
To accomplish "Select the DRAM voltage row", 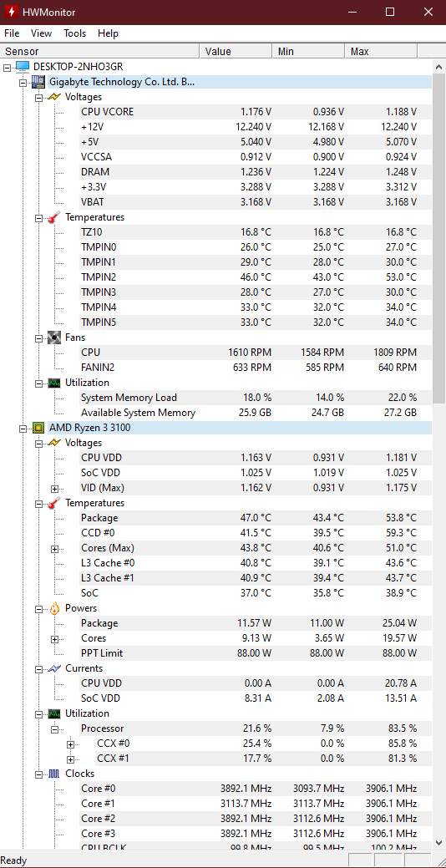I will pos(256,171).
